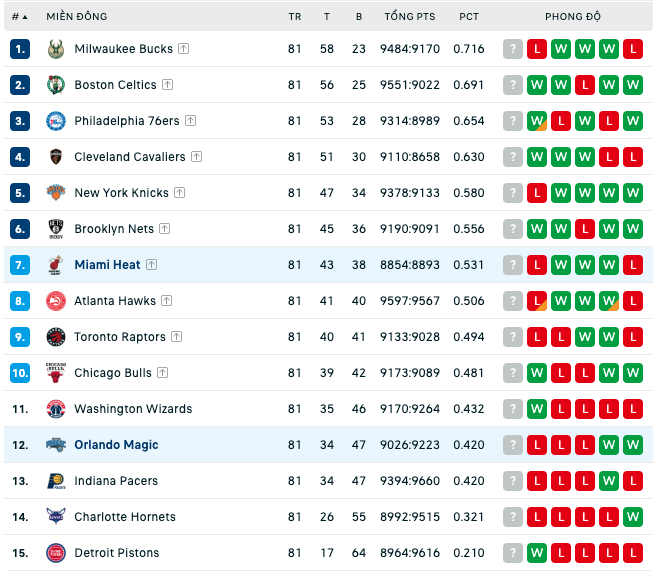
Task: Click Philadelphia 76ers' W badge with orange corner
Action: pyautogui.click(x=537, y=121)
